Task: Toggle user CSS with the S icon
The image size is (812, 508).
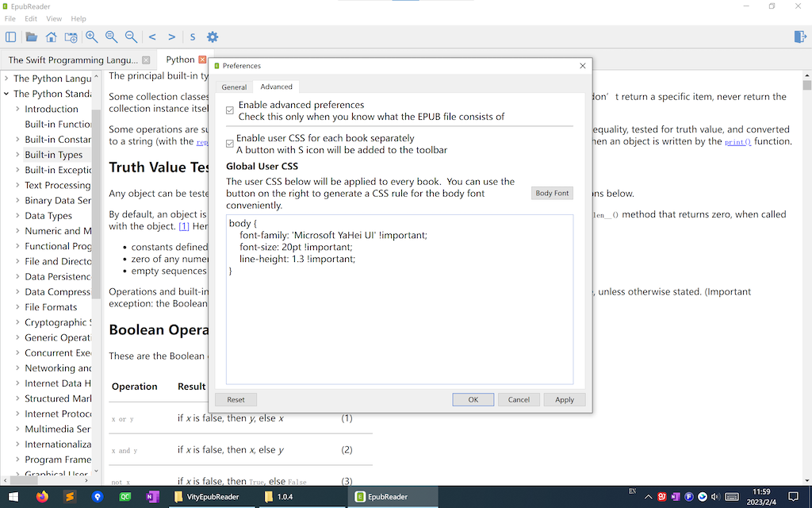Action: coord(192,37)
